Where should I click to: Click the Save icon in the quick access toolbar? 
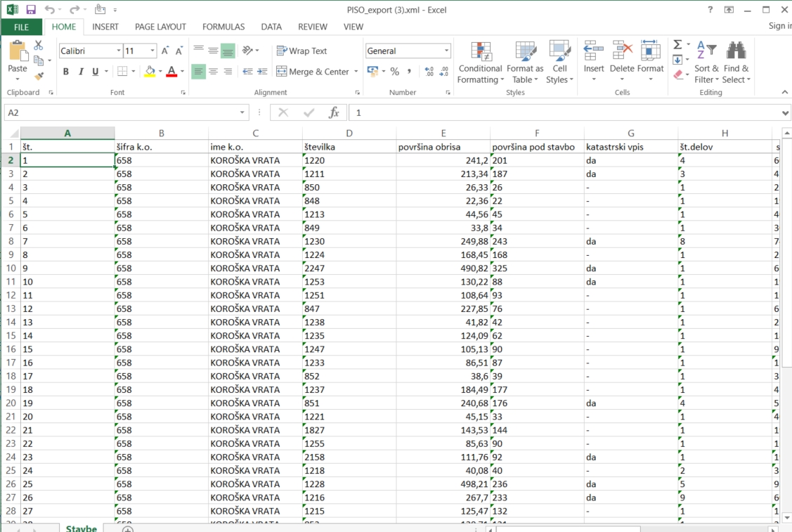coord(31,10)
